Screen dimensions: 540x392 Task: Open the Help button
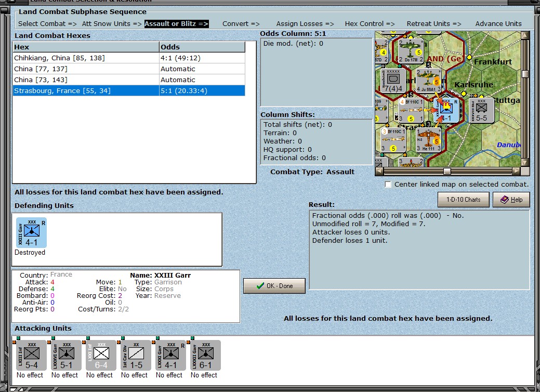pyautogui.click(x=511, y=200)
